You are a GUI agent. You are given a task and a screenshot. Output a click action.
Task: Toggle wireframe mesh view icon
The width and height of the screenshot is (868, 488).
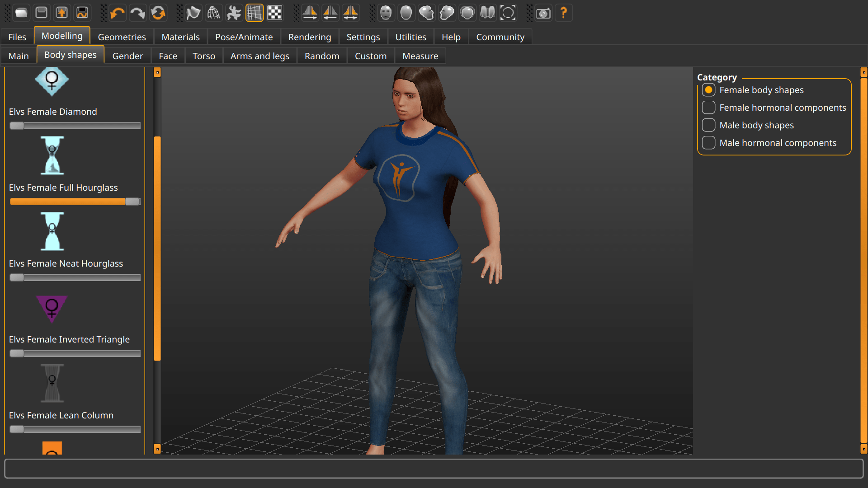pyautogui.click(x=213, y=13)
